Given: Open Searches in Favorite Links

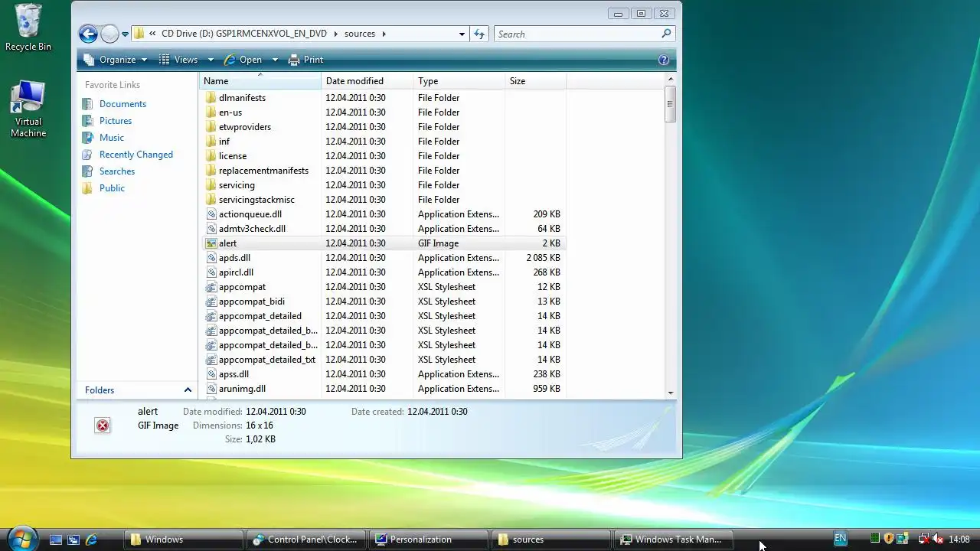Looking at the screenshot, I should [x=117, y=171].
